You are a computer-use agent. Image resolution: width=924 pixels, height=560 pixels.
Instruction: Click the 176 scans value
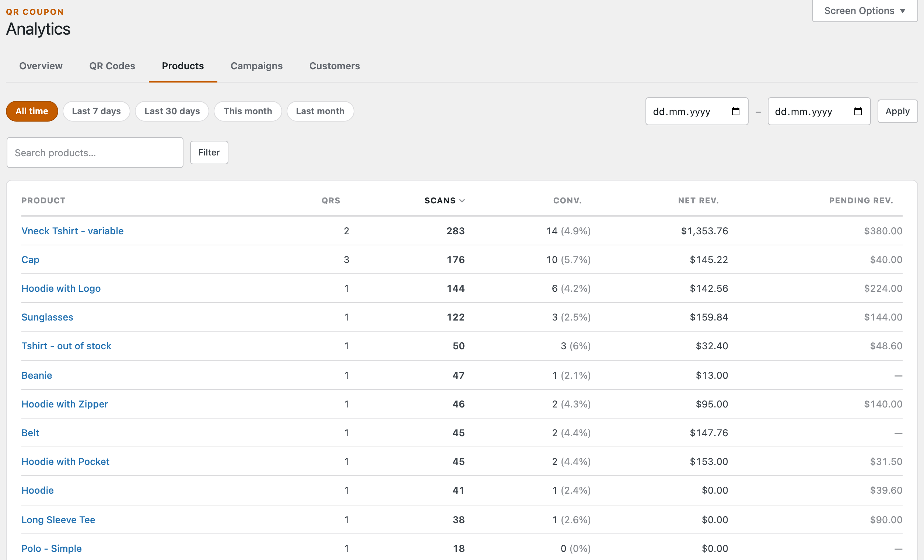click(x=456, y=260)
